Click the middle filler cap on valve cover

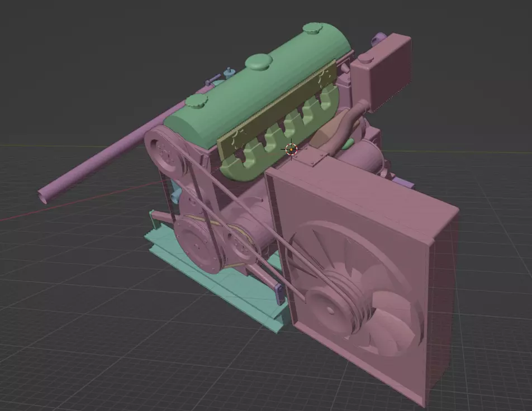(x=259, y=62)
